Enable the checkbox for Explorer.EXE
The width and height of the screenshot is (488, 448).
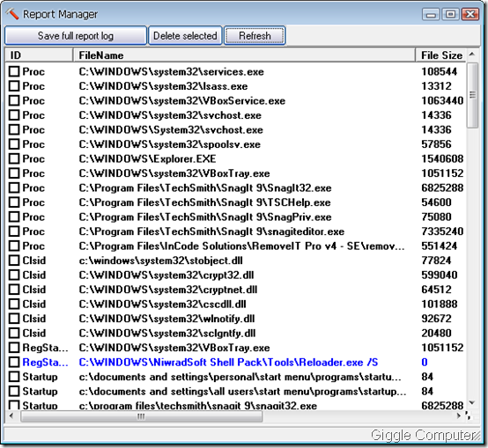[x=14, y=158]
